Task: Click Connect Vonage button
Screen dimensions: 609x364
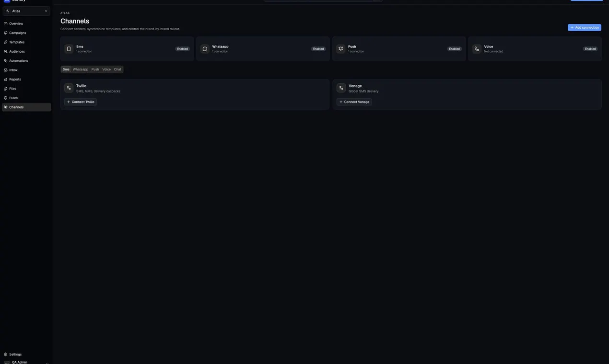Action: (x=354, y=102)
